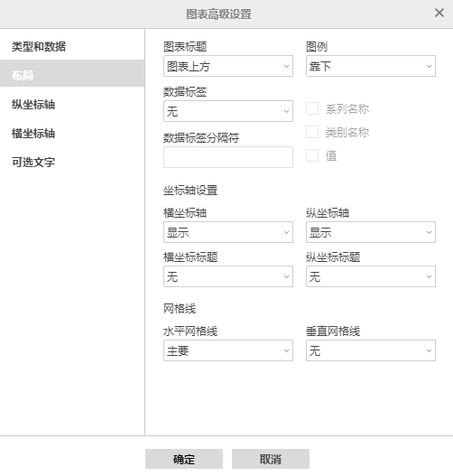Check the 系列名称 checkbox
The width and height of the screenshot is (453, 476).
(x=312, y=108)
